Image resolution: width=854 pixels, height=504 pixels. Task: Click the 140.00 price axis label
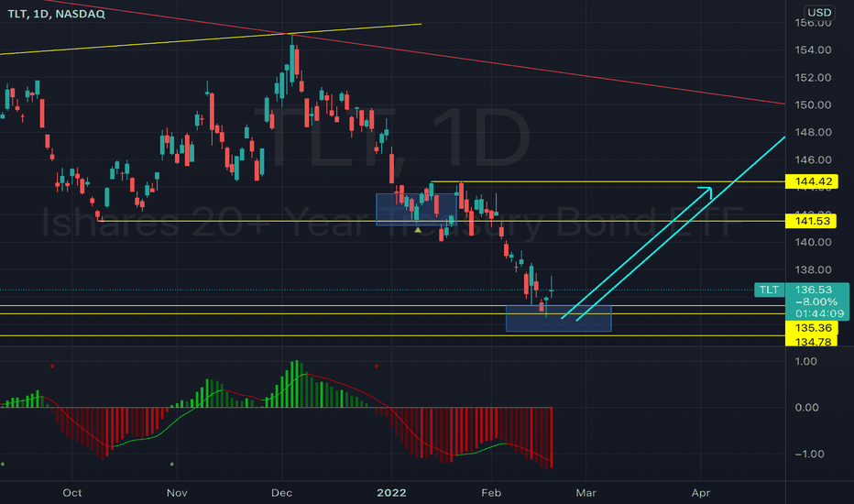pos(813,242)
